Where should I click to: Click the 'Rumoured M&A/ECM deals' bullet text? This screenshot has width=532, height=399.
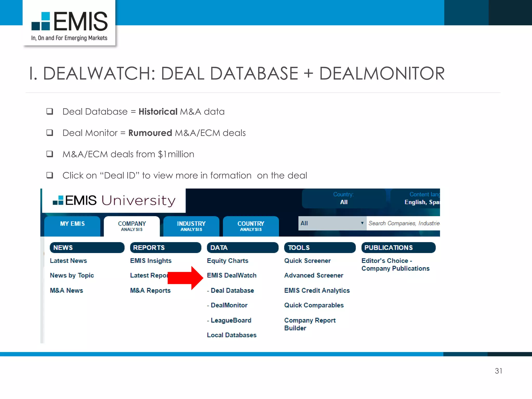pos(154,133)
